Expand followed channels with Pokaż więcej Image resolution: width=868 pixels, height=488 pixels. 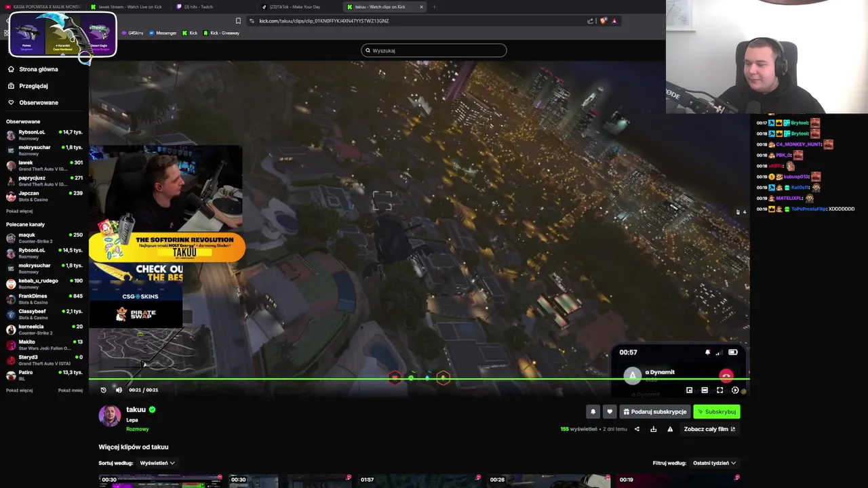tap(19, 211)
